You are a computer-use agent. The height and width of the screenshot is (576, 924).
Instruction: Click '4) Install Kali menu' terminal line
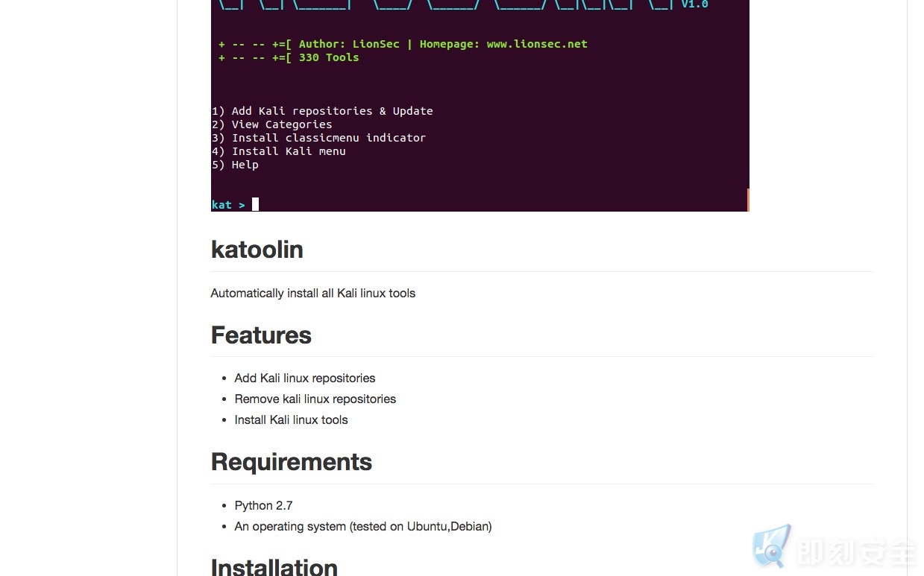279,151
